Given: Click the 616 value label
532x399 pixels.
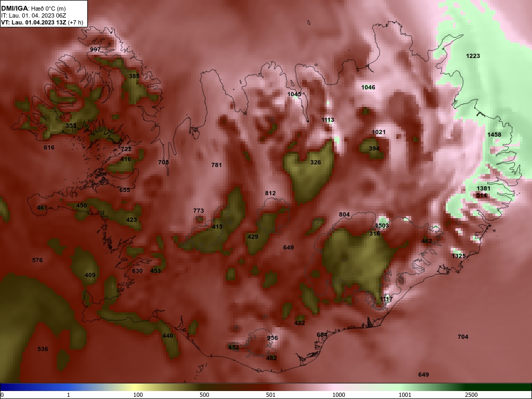Looking at the screenshot, I should (x=49, y=147).
